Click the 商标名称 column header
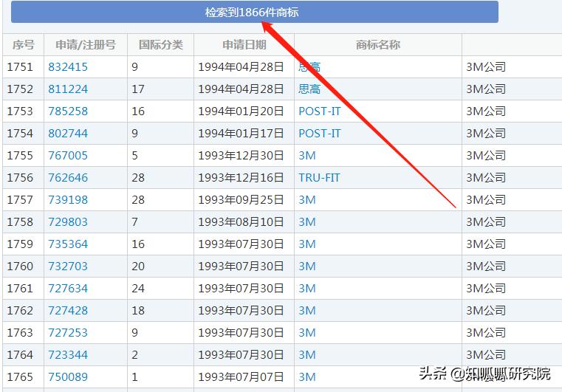The width and height of the screenshot is (562, 392). 378,45
